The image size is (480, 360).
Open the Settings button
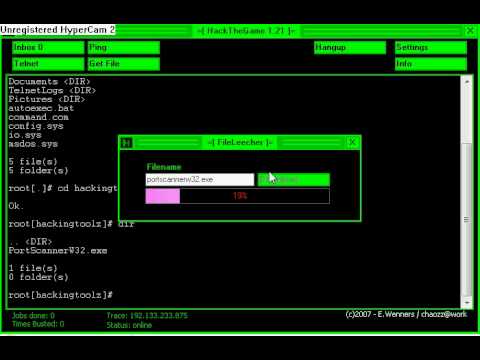(x=431, y=48)
